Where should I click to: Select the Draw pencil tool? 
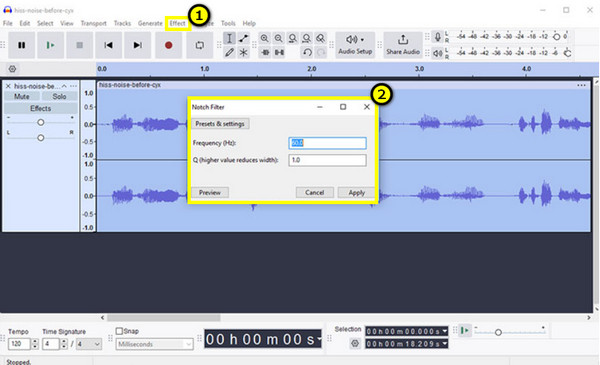tap(229, 52)
